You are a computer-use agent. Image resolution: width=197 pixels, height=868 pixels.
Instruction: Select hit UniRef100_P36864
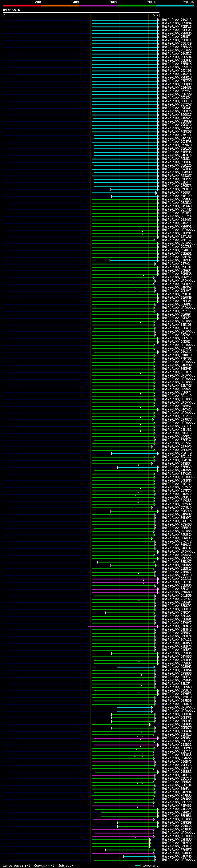click(177, 192)
